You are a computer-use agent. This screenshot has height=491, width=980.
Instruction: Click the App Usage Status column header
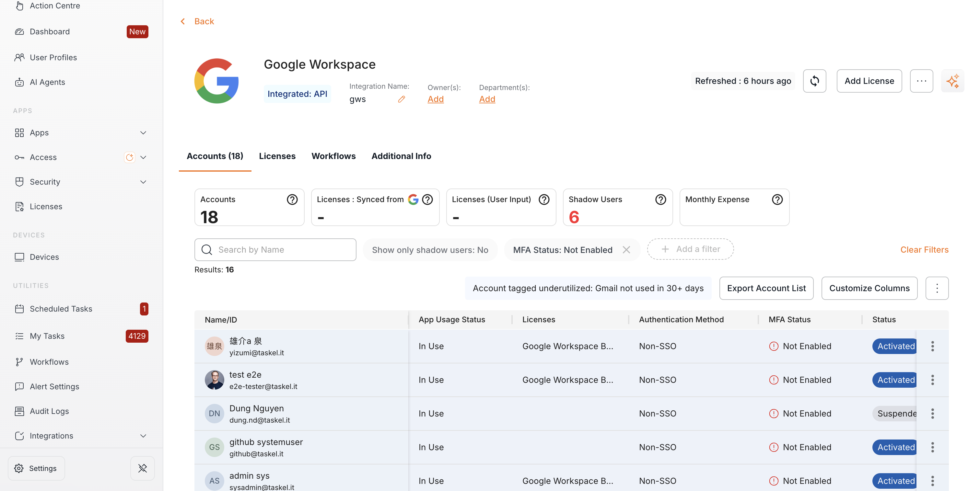click(x=451, y=320)
